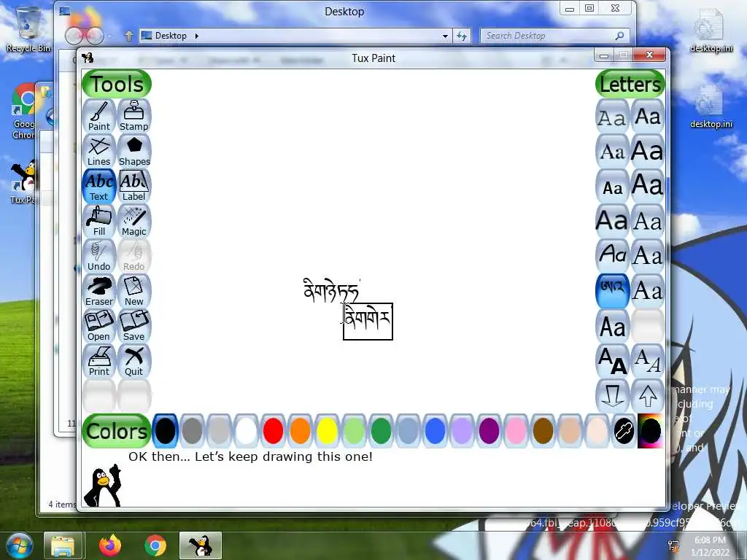747x560 pixels.
Task: Select the last single 'Aa' font above size buttons
Action: 612,326
